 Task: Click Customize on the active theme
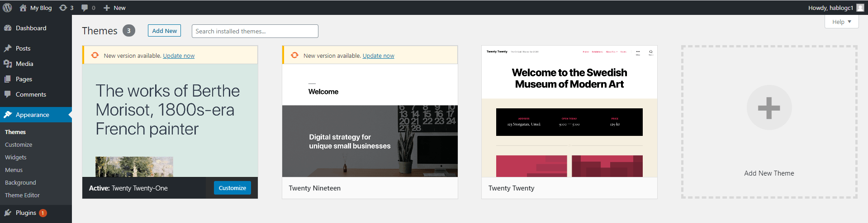pyautogui.click(x=232, y=188)
